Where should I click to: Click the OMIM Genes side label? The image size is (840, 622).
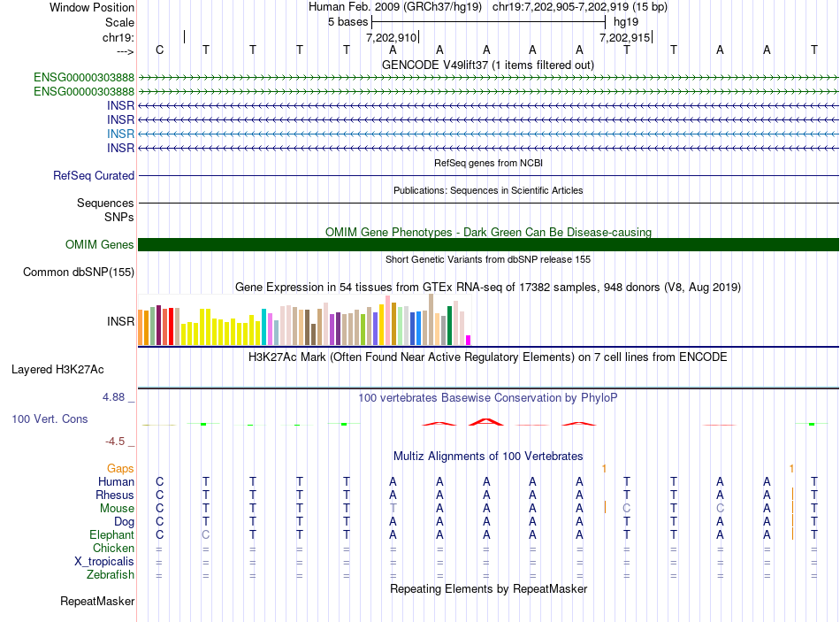[99, 244]
